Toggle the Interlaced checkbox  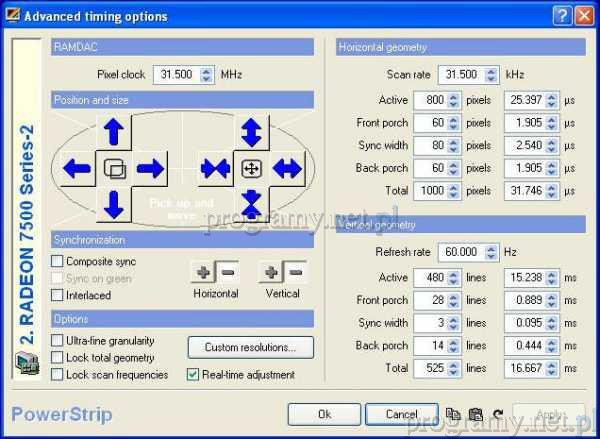tap(58, 295)
